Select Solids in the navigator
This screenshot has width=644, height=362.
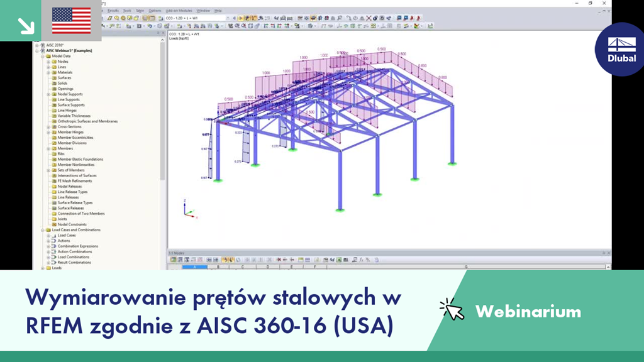[x=62, y=84]
